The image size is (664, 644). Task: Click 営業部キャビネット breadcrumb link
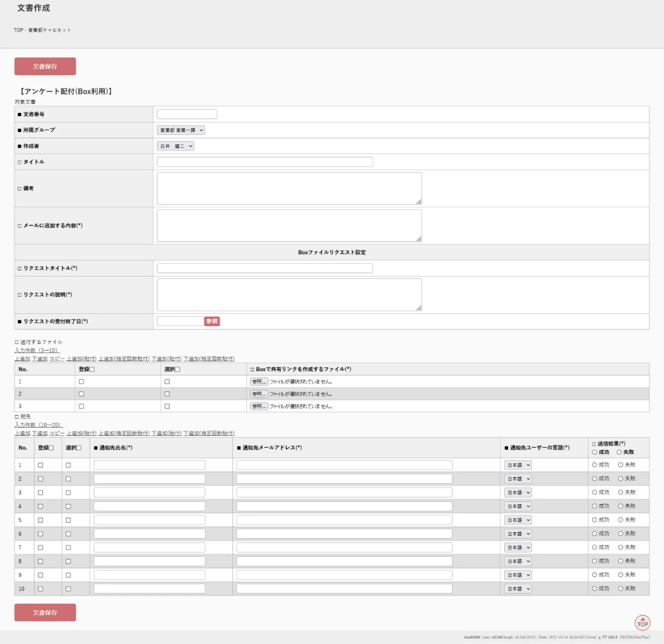click(x=49, y=30)
